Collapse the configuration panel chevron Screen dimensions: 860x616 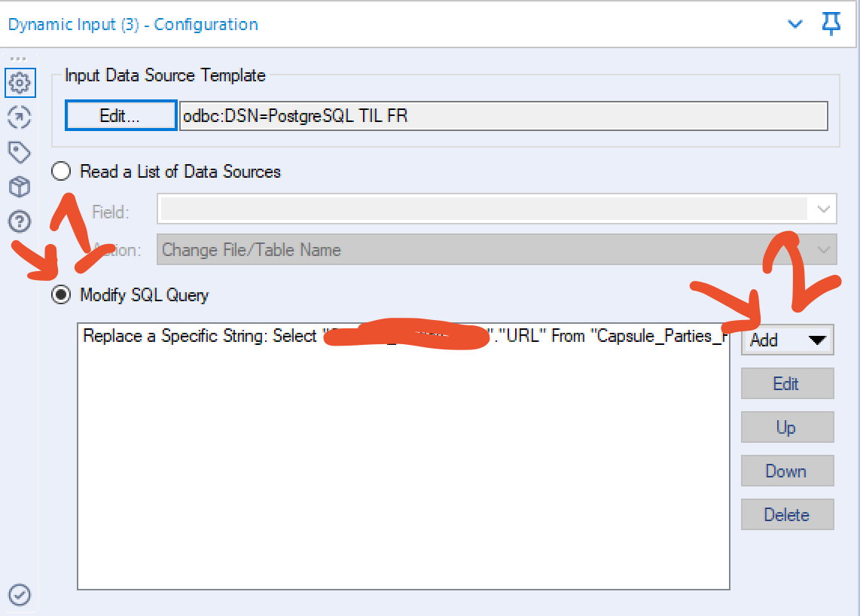pos(795,24)
